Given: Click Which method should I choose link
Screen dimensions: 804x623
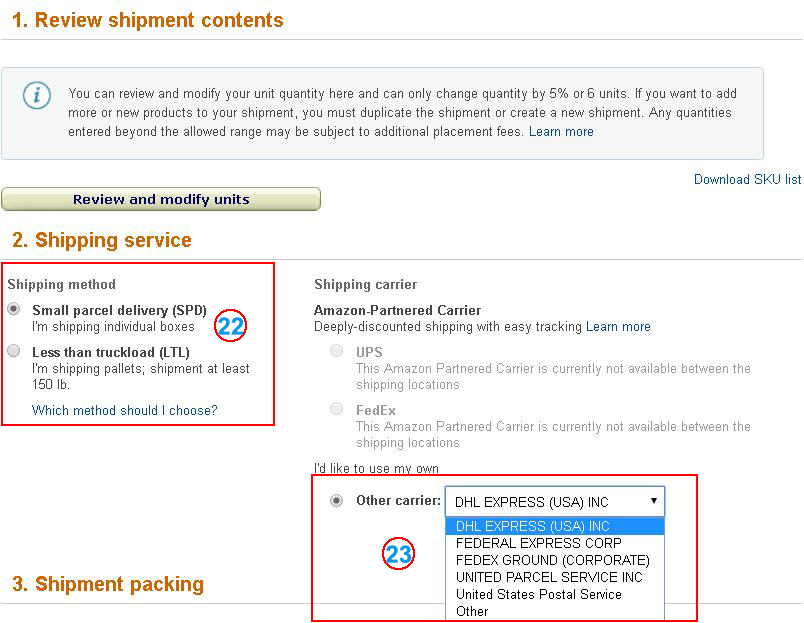Looking at the screenshot, I should (124, 410).
